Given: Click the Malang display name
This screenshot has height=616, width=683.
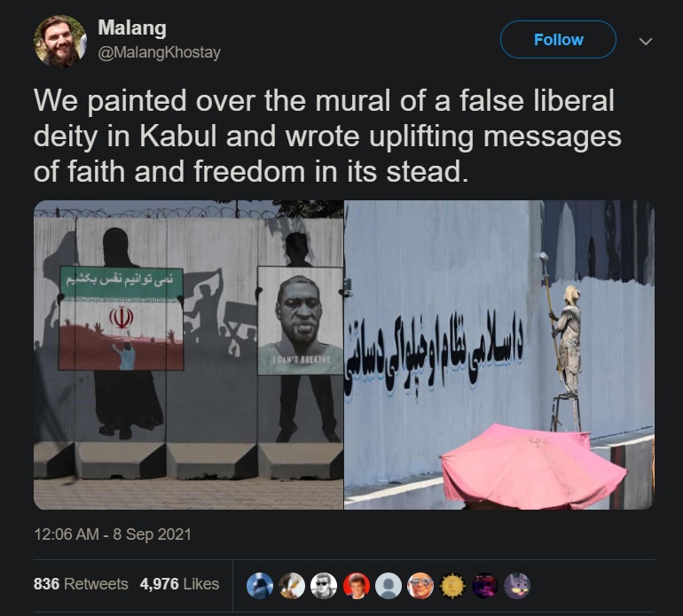Looking at the screenshot, I should (x=132, y=27).
